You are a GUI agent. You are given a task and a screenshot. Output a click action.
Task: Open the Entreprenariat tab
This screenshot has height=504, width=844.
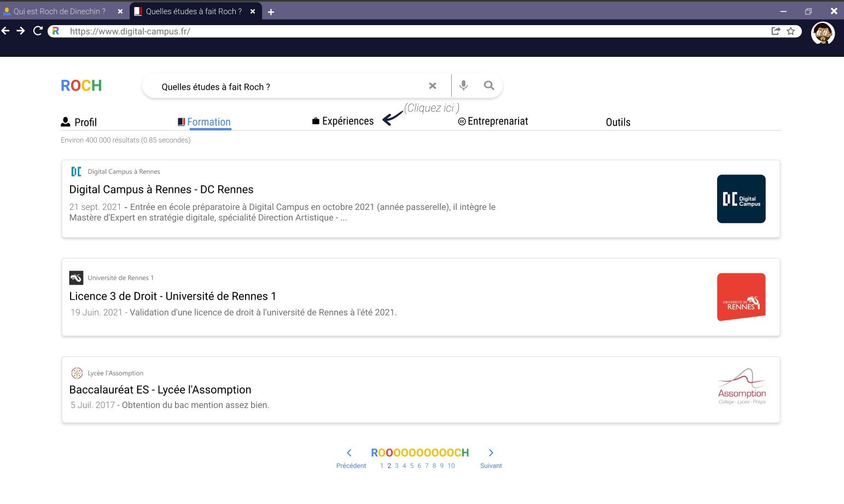point(493,121)
